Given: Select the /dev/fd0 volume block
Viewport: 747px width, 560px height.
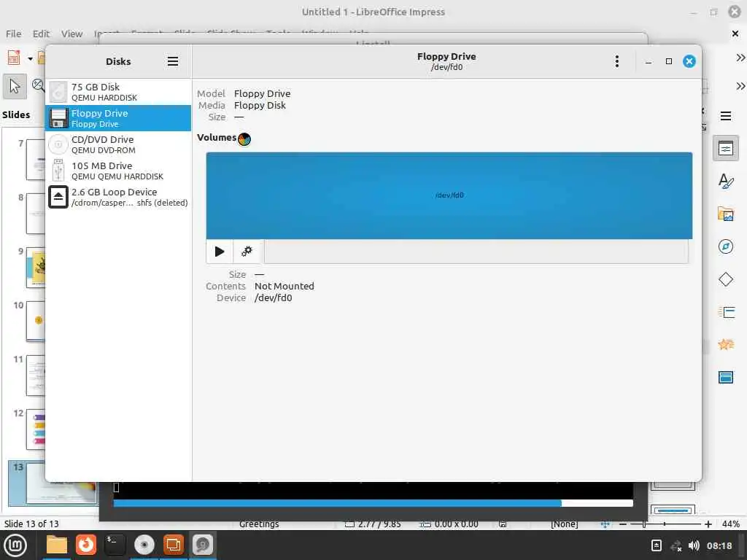Looking at the screenshot, I should (449, 195).
